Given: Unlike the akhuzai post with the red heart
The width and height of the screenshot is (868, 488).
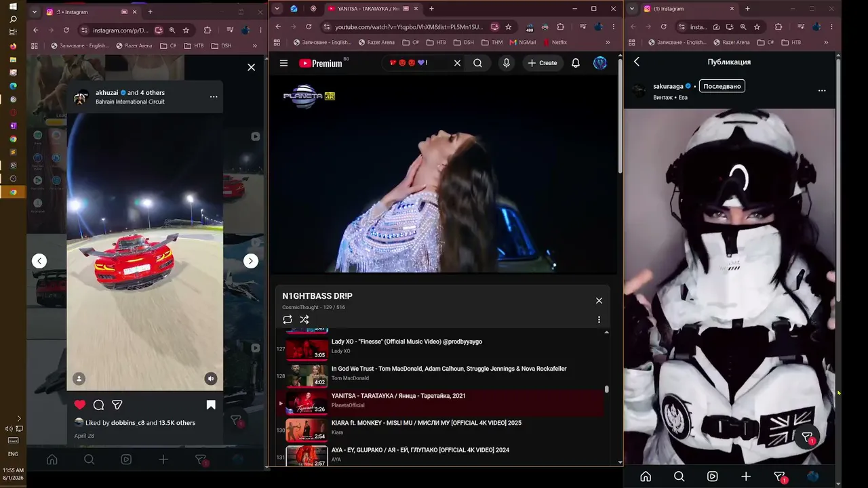Looking at the screenshot, I should click(80, 405).
